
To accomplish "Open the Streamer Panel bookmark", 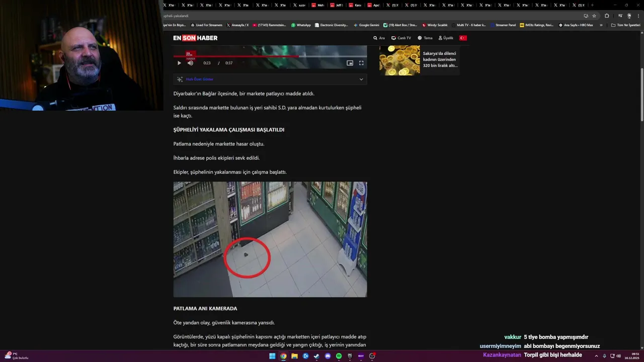I will click(503, 25).
